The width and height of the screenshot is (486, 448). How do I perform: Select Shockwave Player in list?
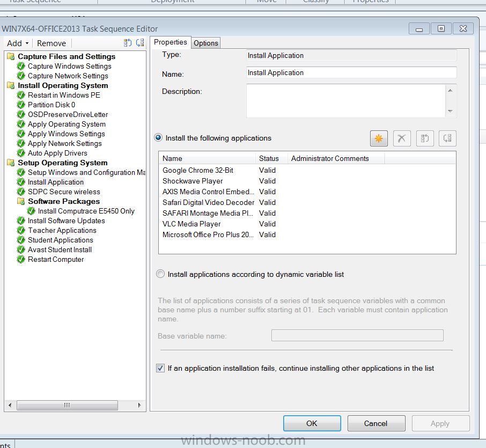[x=193, y=181]
